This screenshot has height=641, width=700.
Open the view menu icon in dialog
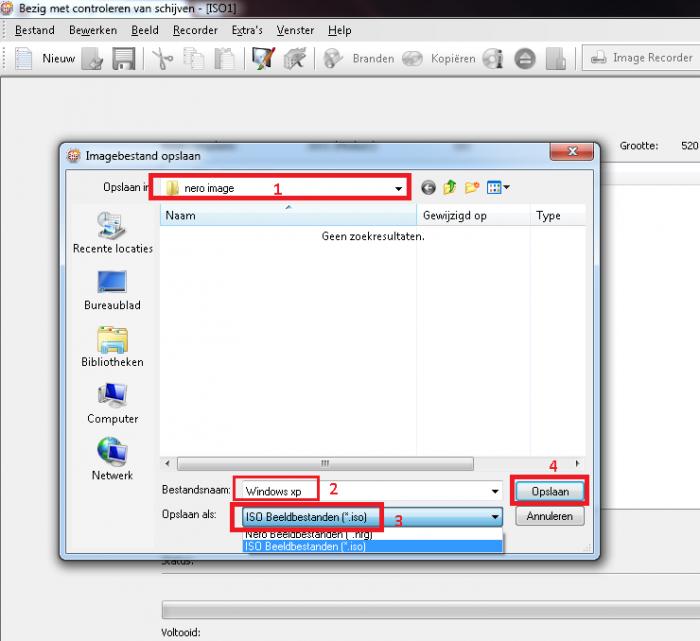coord(498,187)
